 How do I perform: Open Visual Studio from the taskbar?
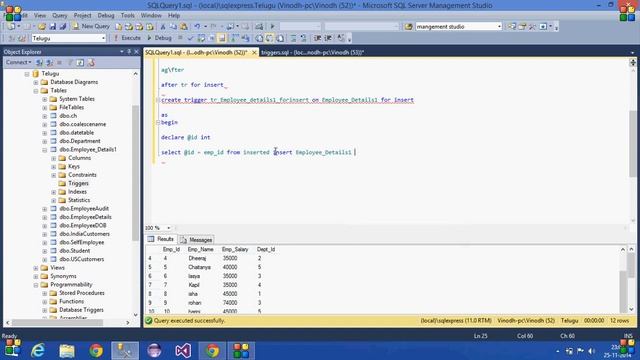[x=183, y=351]
